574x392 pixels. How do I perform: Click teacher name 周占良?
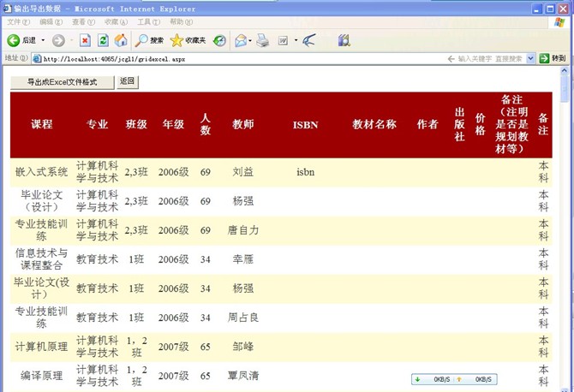243,318
